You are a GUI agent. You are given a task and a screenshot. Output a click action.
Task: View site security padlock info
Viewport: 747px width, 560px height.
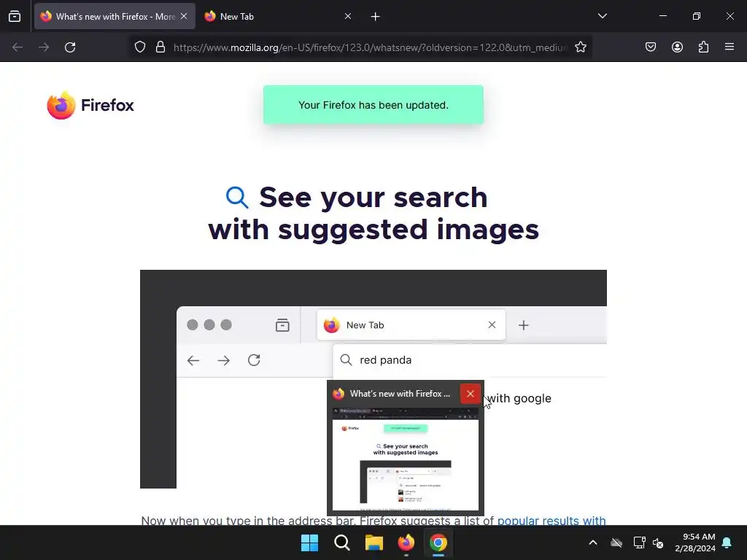click(160, 47)
